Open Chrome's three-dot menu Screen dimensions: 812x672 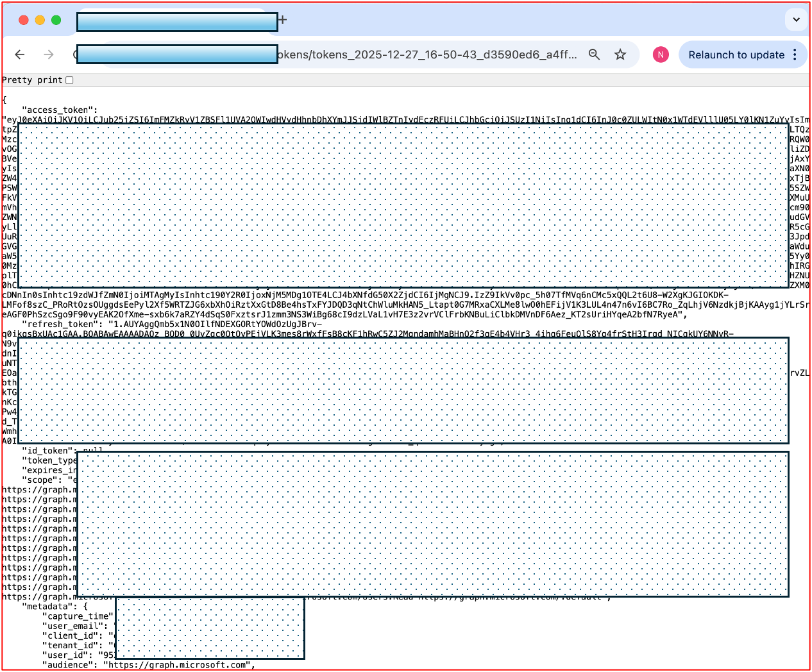click(x=795, y=55)
